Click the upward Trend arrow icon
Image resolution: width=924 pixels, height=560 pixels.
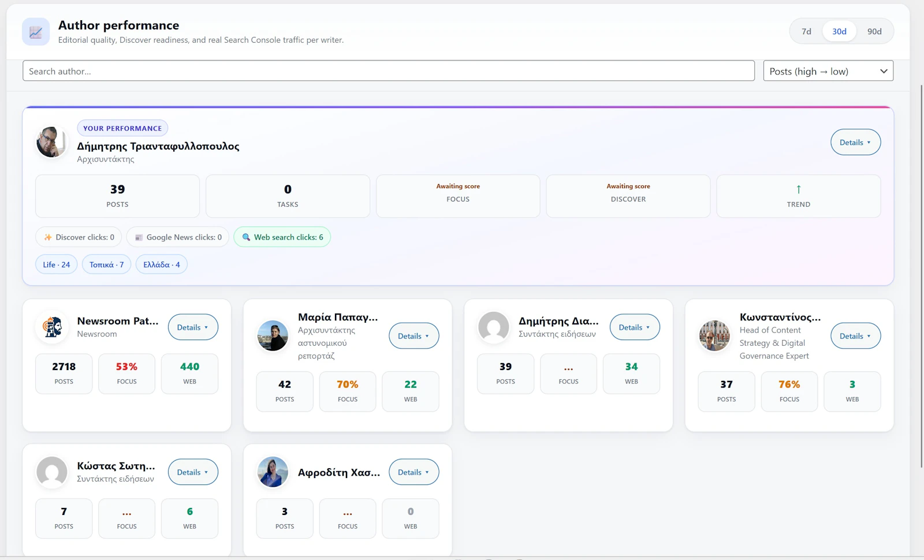click(x=799, y=189)
